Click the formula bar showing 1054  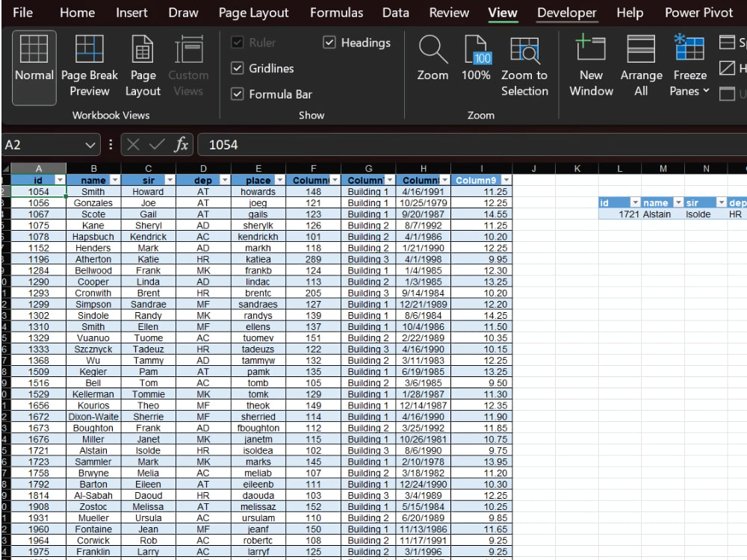click(x=471, y=145)
